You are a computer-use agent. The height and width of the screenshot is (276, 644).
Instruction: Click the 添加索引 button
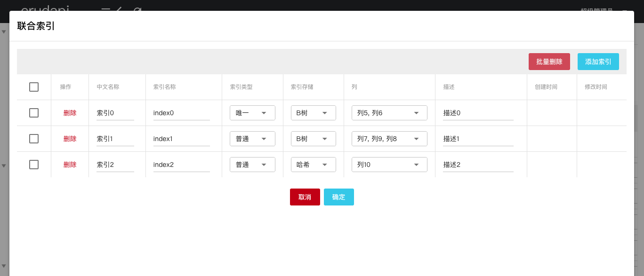598,62
